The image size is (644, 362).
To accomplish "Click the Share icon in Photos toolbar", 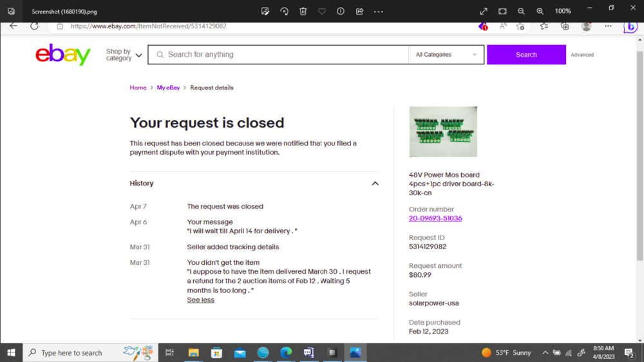I will 359,12.
